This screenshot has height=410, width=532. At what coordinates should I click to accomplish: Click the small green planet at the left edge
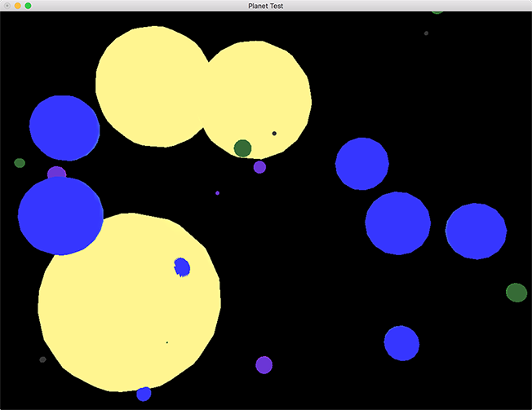point(20,163)
